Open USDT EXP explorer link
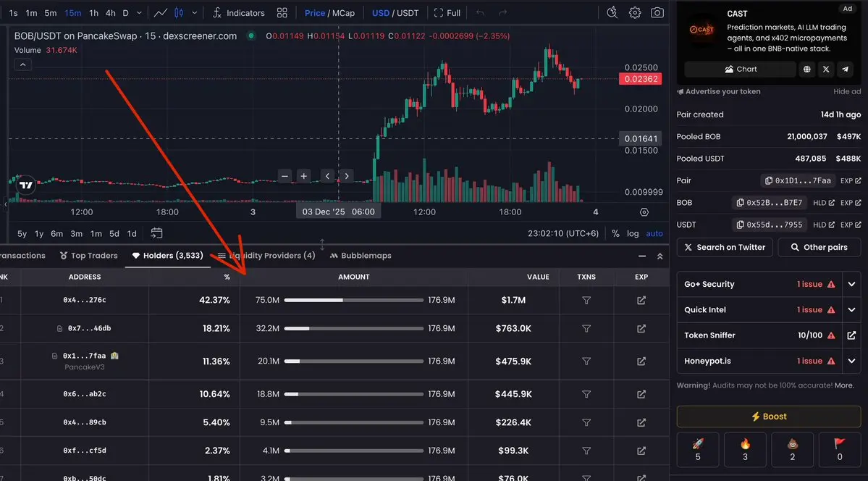The image size is (868, 481). pyautogui.click(x=851, y=225)
